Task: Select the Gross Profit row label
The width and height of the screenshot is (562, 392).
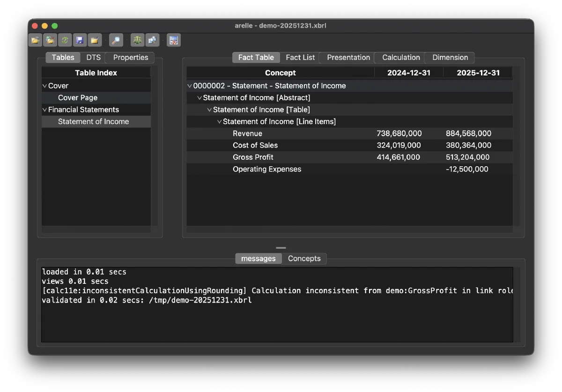Action: click(253, 157)
